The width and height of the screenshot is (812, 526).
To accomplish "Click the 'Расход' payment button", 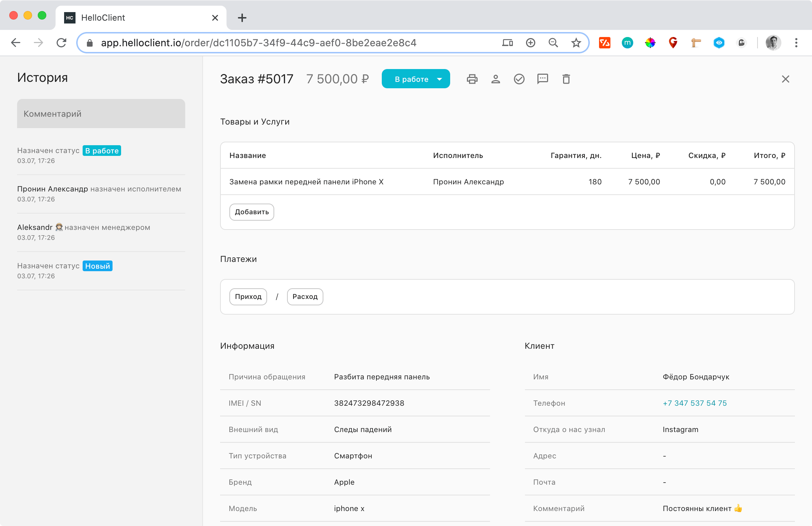I will tap(305, 297).
